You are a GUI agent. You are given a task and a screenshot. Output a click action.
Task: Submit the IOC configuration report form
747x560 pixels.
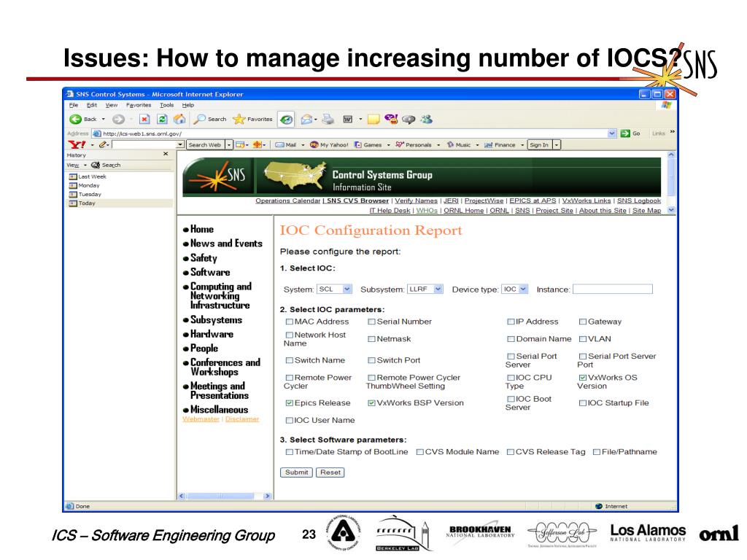pyautogui.click(x=296, y=472)
